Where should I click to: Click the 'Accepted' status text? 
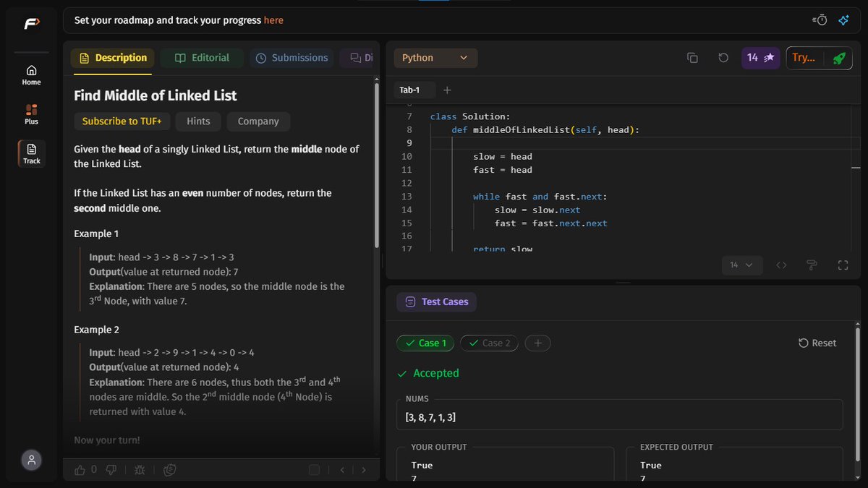[436, 374]
